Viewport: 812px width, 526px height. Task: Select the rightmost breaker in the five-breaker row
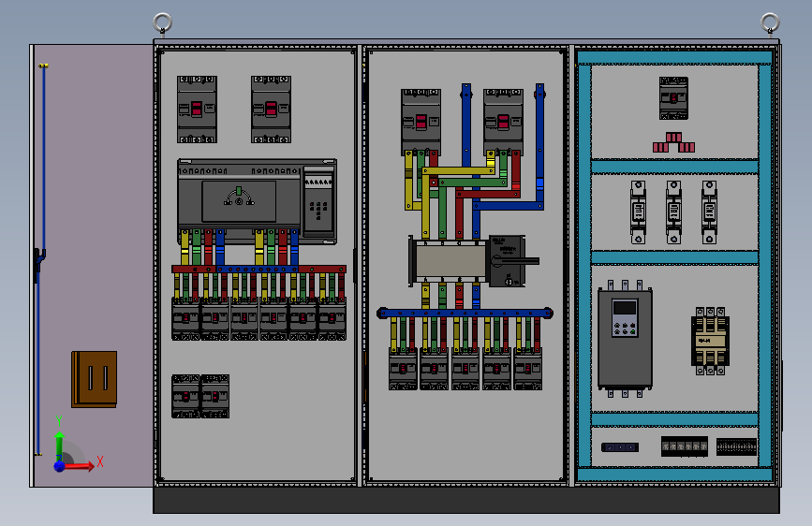[x=527, y=369]
